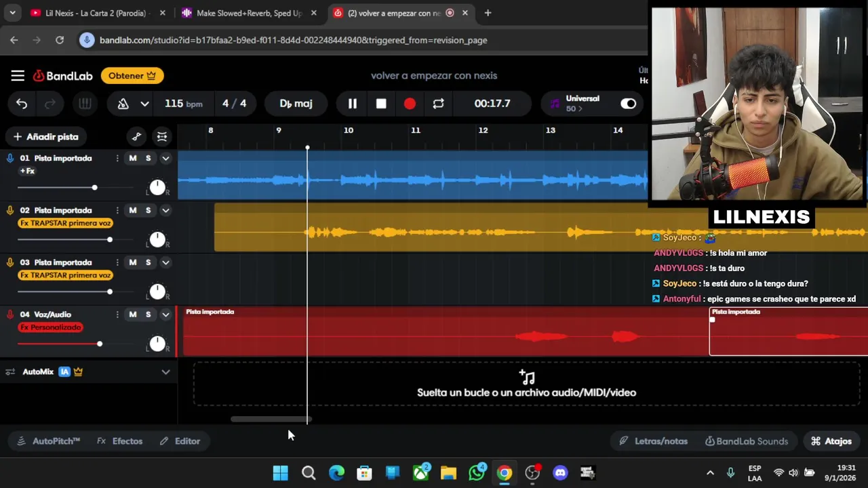Click bar 12 on timeline ruler
Viewport: 868px width, 488px height.
pos(483,130)
